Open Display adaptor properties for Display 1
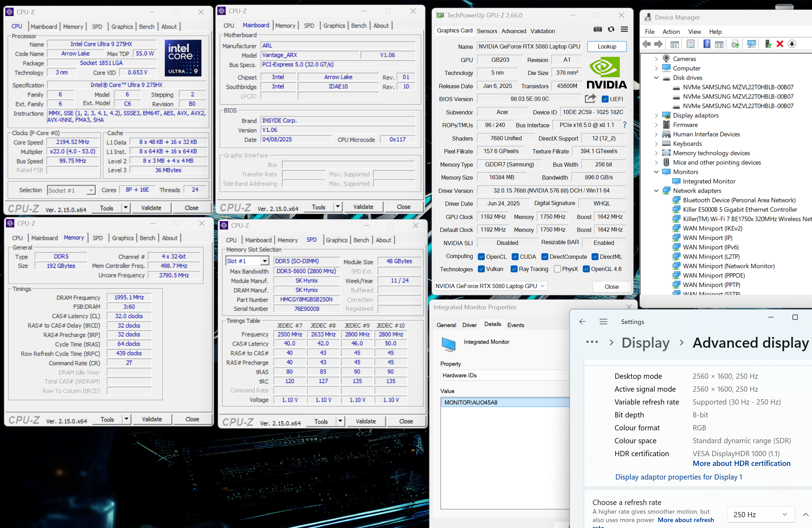Image resolution: width=812 pixels, height=528 pixels. coord(679,477)
